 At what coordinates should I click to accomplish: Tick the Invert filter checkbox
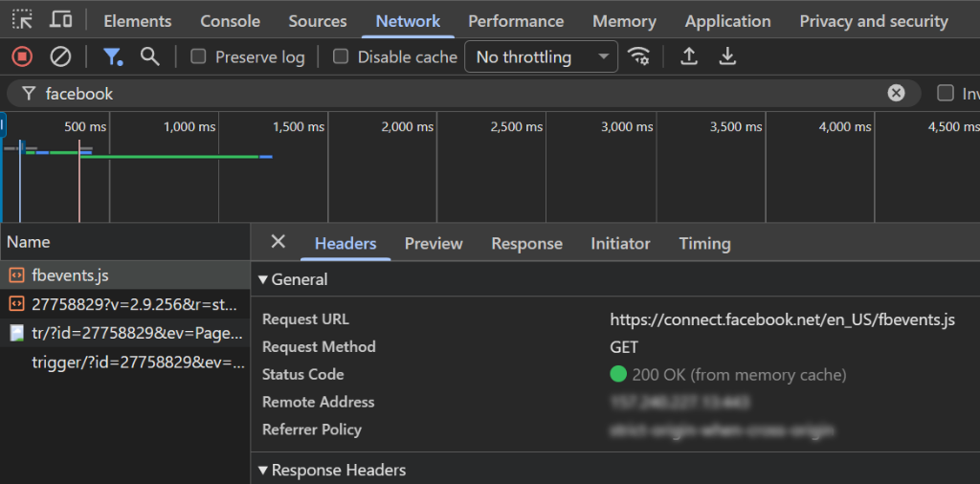[946, 93]
